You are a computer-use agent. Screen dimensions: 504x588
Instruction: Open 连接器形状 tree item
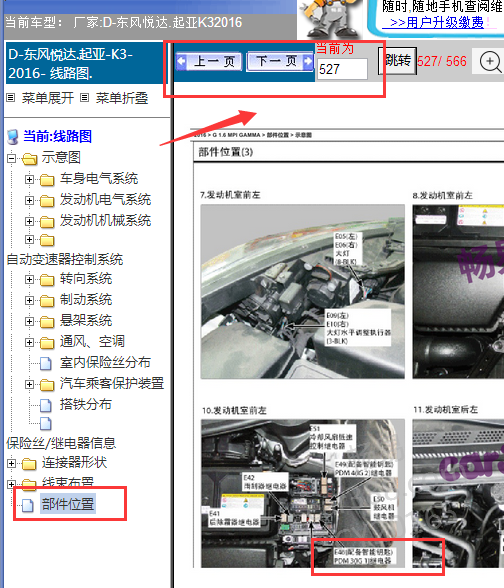[74, 463]
